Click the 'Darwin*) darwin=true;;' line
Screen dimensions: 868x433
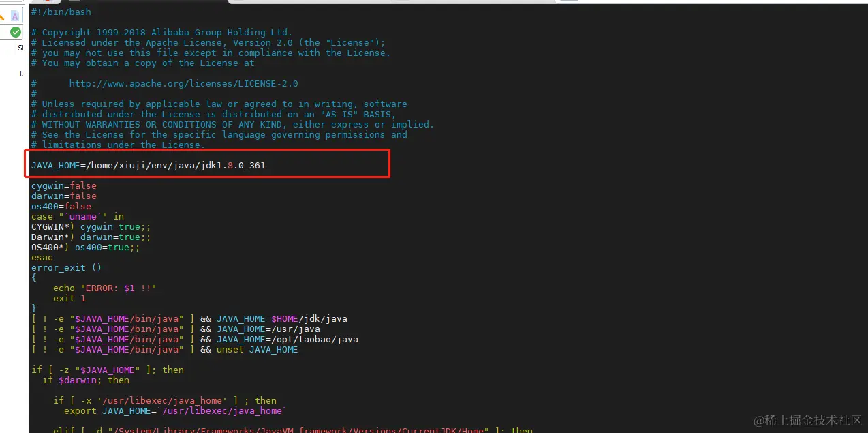(x=91, y=237)
